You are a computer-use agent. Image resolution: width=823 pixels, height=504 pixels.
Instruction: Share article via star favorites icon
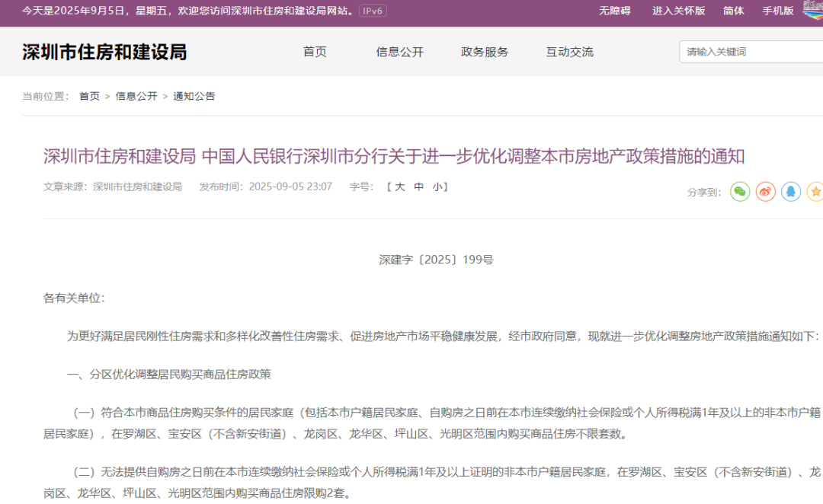click(815, 192)
